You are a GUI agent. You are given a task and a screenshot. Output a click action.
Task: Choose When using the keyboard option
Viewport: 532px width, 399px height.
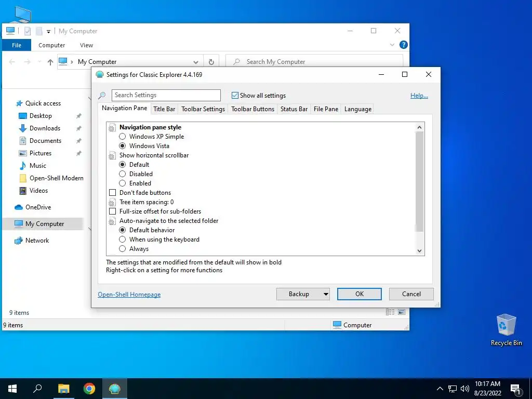pos(123,239)
